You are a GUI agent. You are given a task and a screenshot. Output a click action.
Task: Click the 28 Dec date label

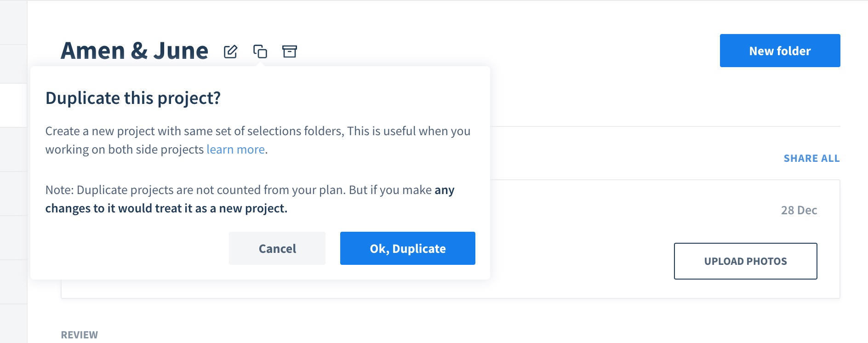[799, 210]
